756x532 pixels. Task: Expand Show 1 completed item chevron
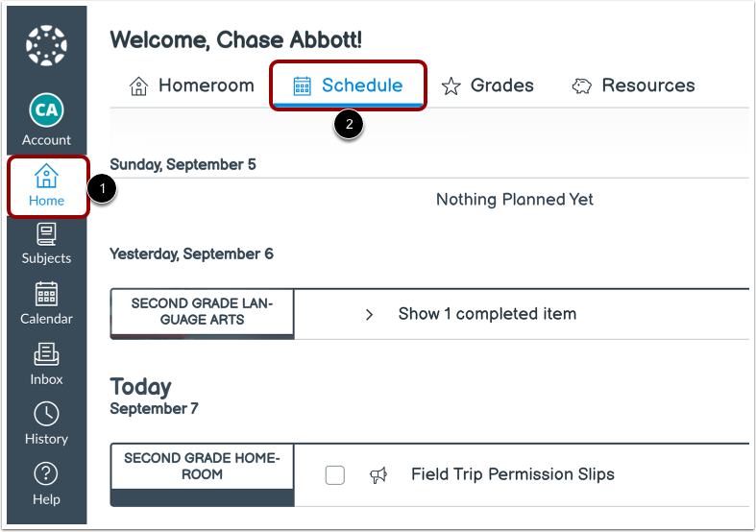(369, 314)
